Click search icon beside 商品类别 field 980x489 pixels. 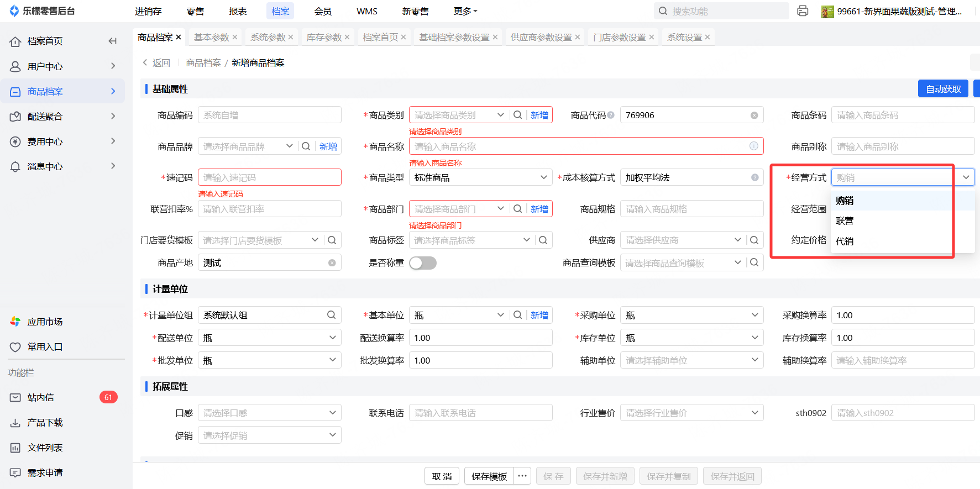pyautogui.click(x=517, y=115)
